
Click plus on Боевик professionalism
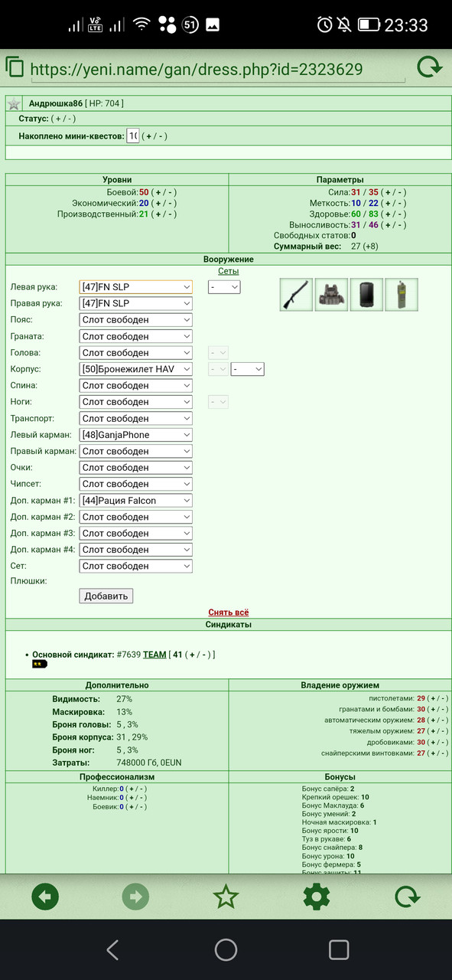[131, 806]
